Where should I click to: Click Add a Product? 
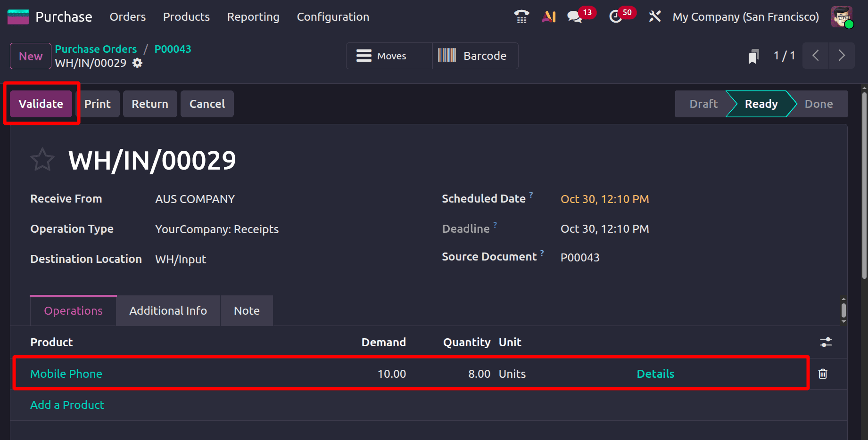pos(67,405)
